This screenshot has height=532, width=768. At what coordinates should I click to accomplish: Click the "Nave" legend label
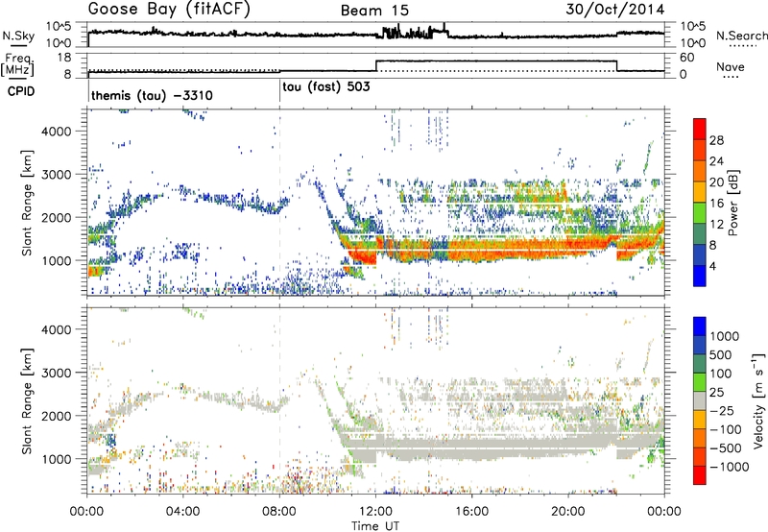click(731, 67)
